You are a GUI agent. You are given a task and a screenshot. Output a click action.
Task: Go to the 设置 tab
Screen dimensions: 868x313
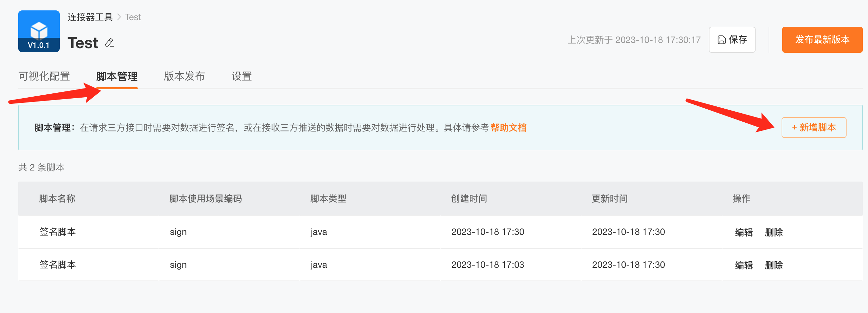click(x=242, y=76)
